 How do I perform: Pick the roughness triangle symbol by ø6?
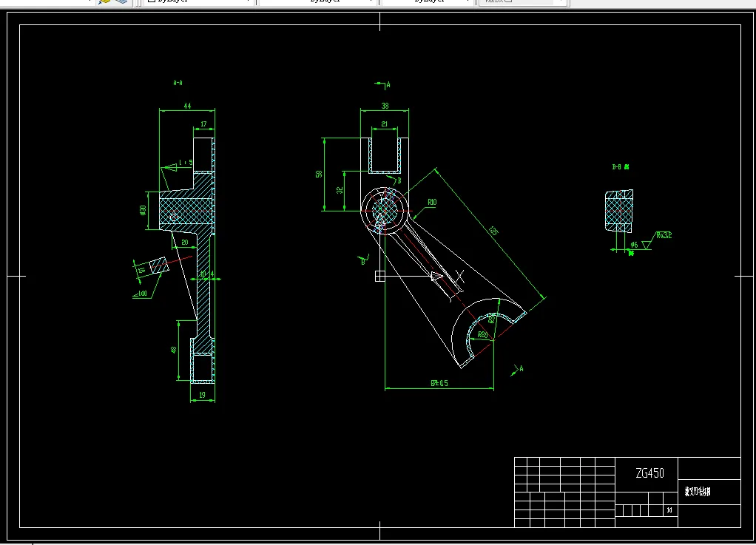coord(647,246)
